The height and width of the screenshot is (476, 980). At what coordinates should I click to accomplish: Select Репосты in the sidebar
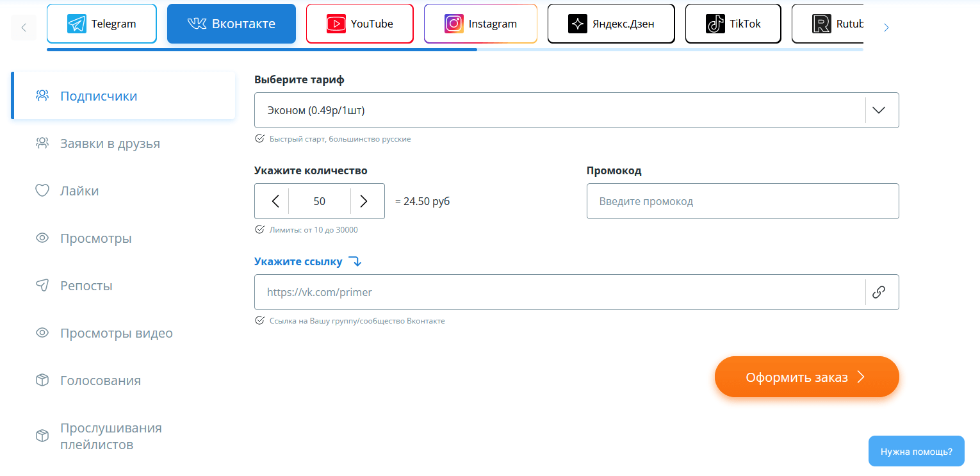tap(86, 286)
